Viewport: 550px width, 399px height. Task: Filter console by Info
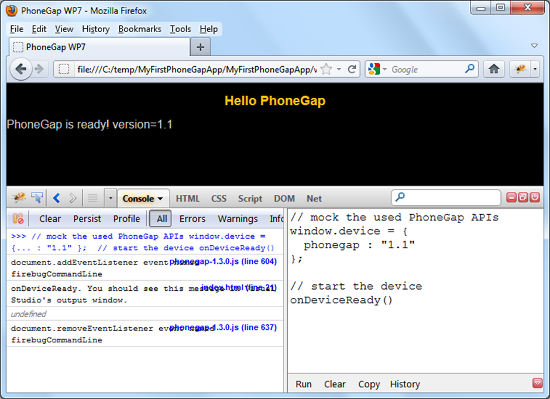click(276, 218)
